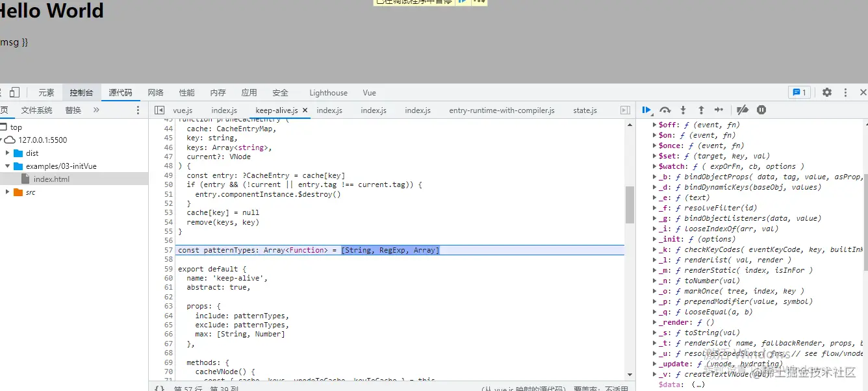Click the top frame icon
This screenshot has height=391, width=868.
pyautogui.click(x=3, y=127)
